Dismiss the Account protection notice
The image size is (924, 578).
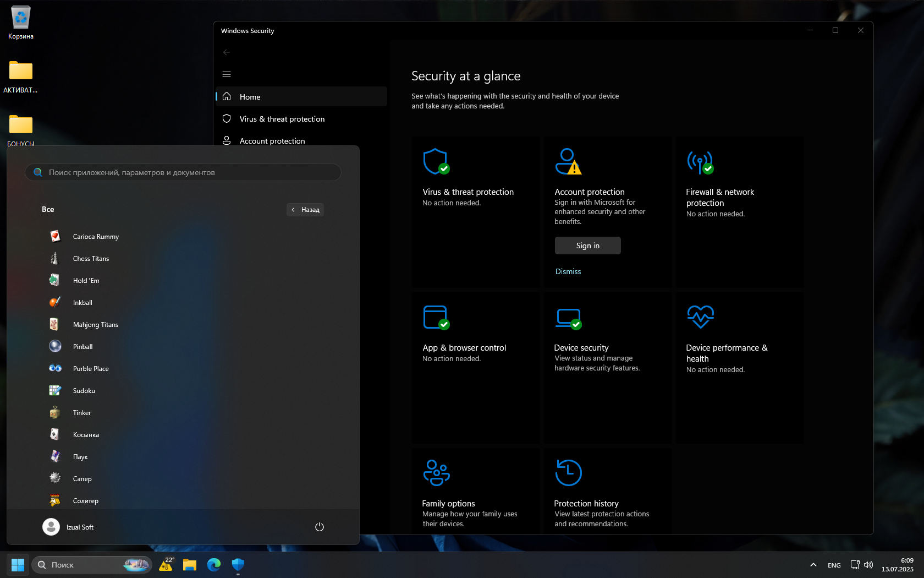(568, 271)
